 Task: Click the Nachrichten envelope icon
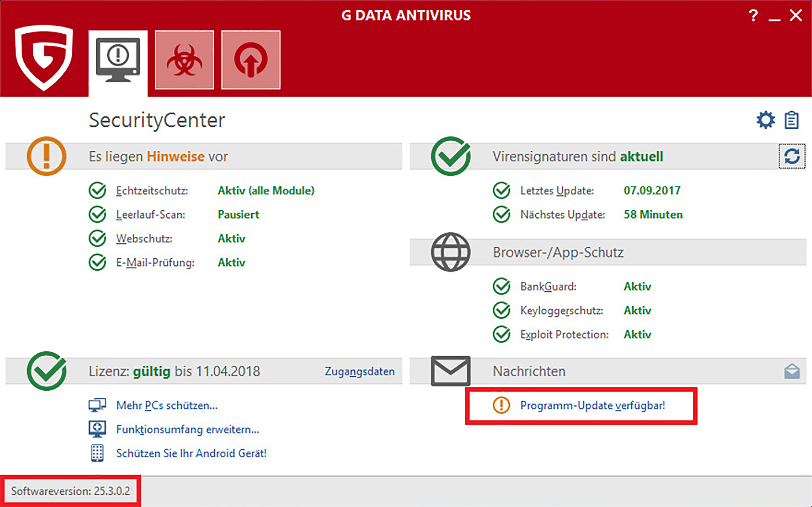(x=450, y=371)
